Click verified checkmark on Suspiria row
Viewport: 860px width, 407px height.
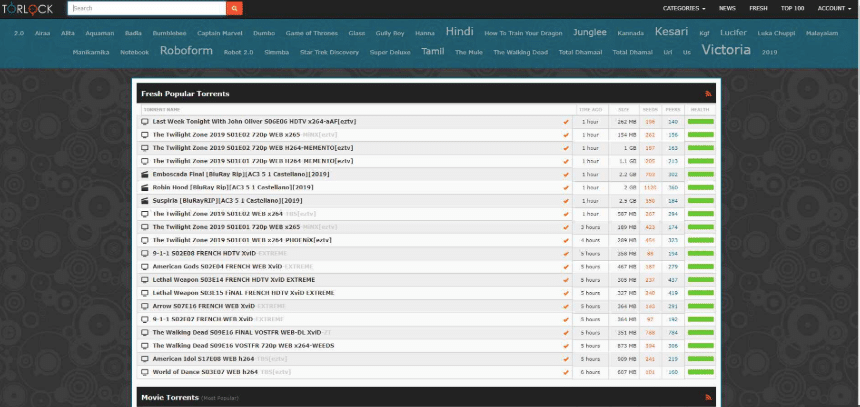(x=566, y=201)
